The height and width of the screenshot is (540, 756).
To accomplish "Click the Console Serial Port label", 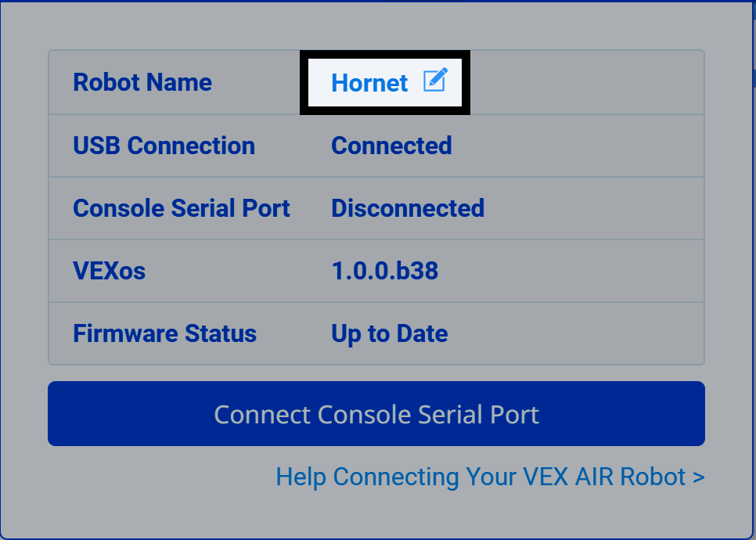I will [x=182, y=208].
